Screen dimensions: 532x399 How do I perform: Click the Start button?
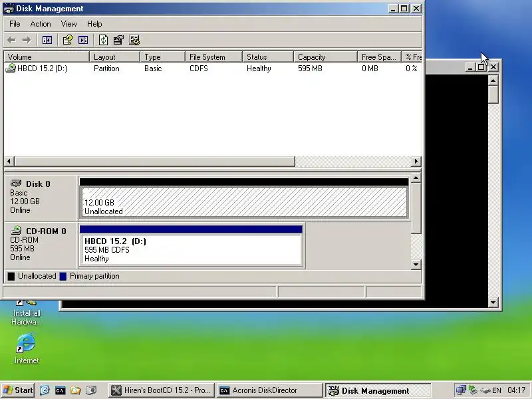coord(18,390)
